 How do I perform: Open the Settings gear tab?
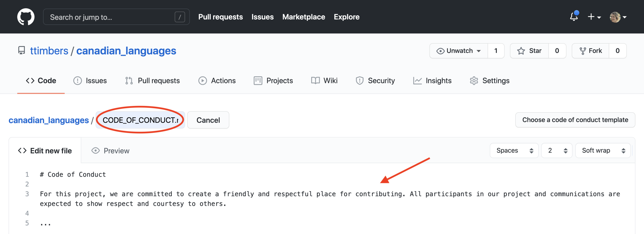[x=490, y=81]
